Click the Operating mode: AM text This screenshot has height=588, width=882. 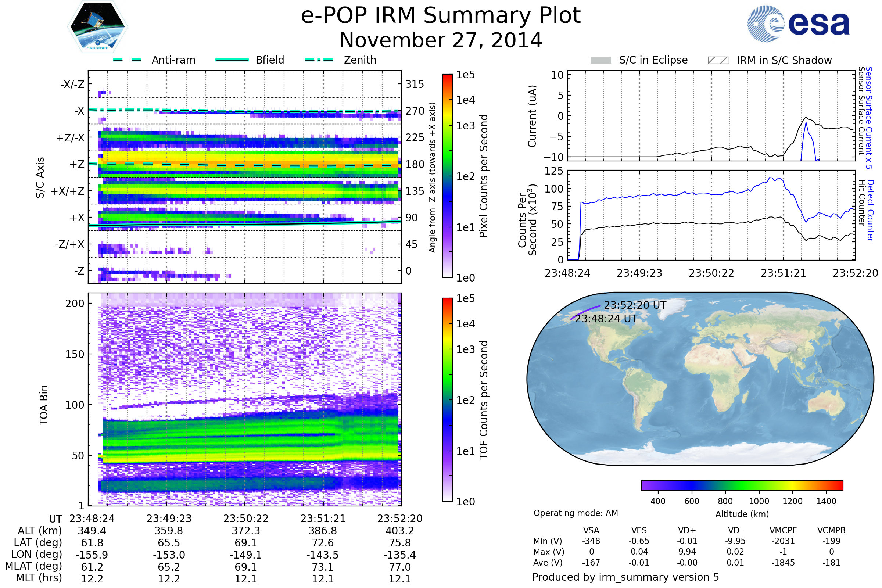(x=576, y=513)
